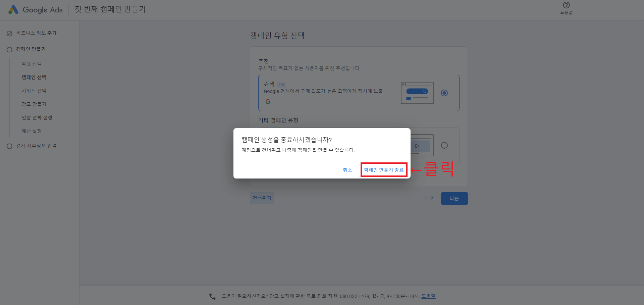The image size is (644, 305).
Task: Click the circle beside 결제 세부정보 입력
Action: (9, 146)
